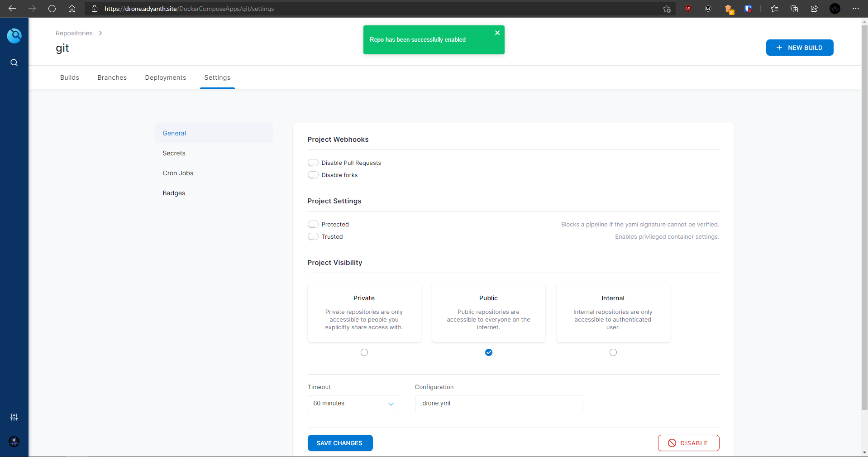The width and height of the screenshot is (868, 457).
Task: Open the Secrets settings section
Action: click(174, 153)
